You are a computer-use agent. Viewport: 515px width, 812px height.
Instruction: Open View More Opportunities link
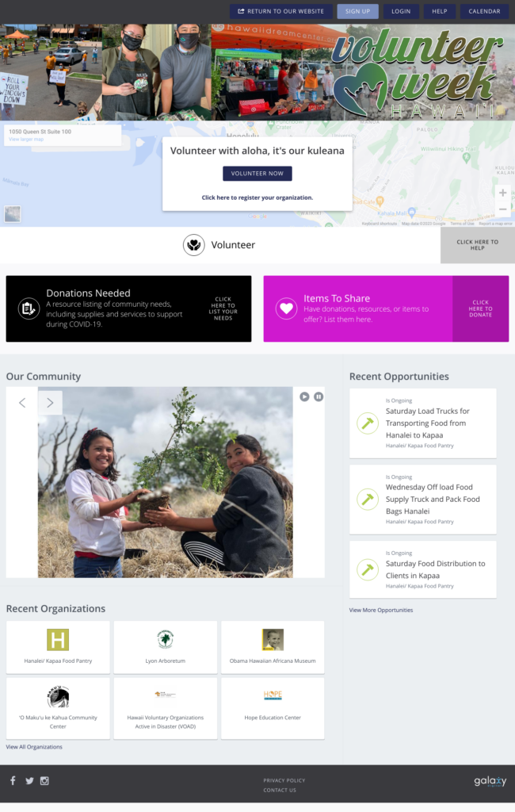click(381, 610)
